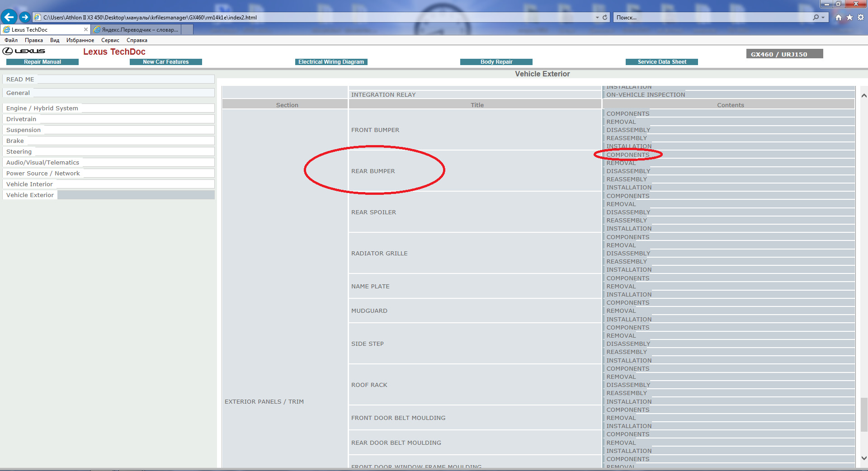Open REMOVAL for Mudguard
The image size is (868, 471).
click(621, 311)
